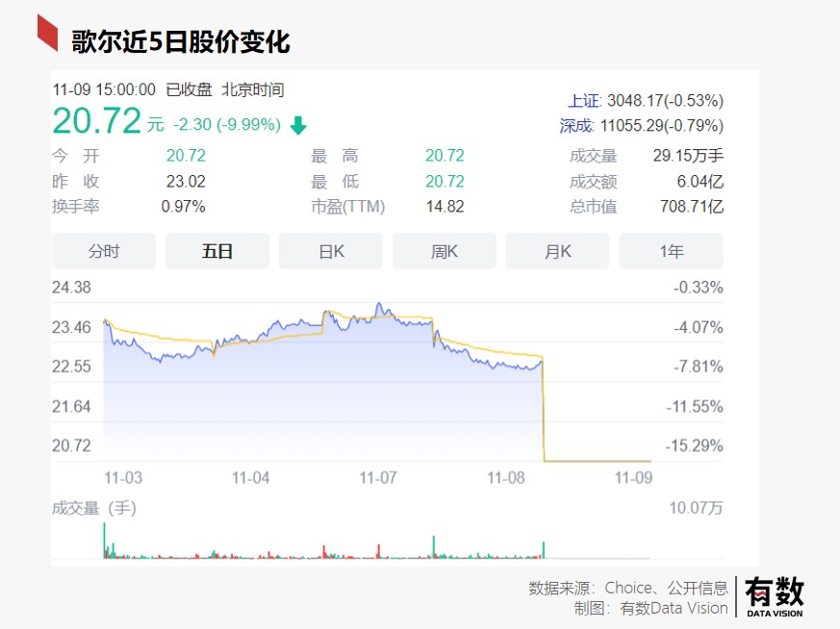Select the 周K tab
Image resolution: width=840 pixels, height=629 pixels.
[445, 251]
